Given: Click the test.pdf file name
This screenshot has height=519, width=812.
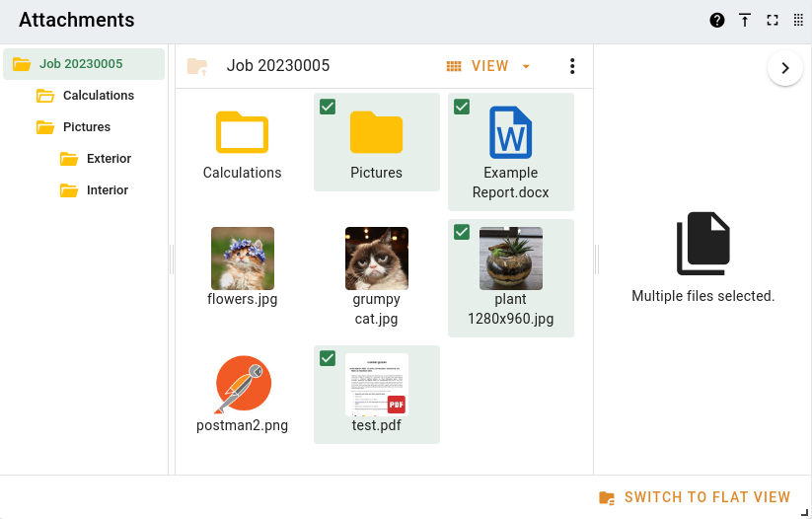Looking at the screenshot, I should (377, 425).
